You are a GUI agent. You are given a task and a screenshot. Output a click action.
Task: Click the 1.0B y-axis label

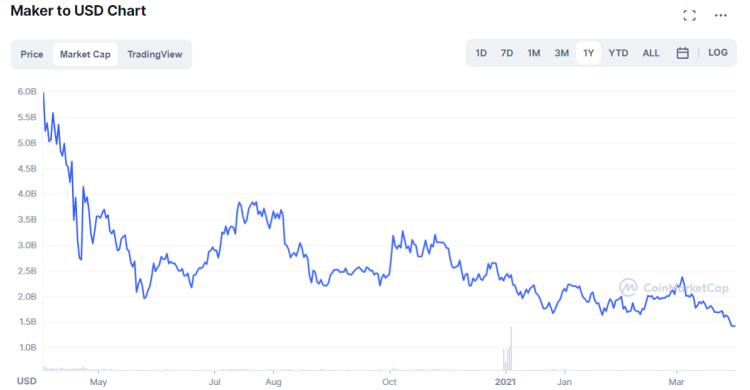27,347
